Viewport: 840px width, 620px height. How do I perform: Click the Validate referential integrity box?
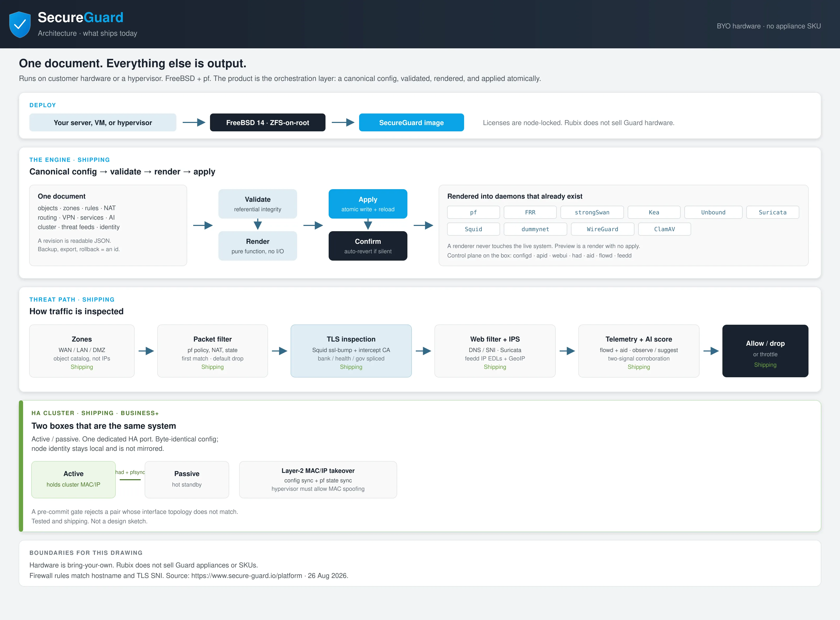258,204
